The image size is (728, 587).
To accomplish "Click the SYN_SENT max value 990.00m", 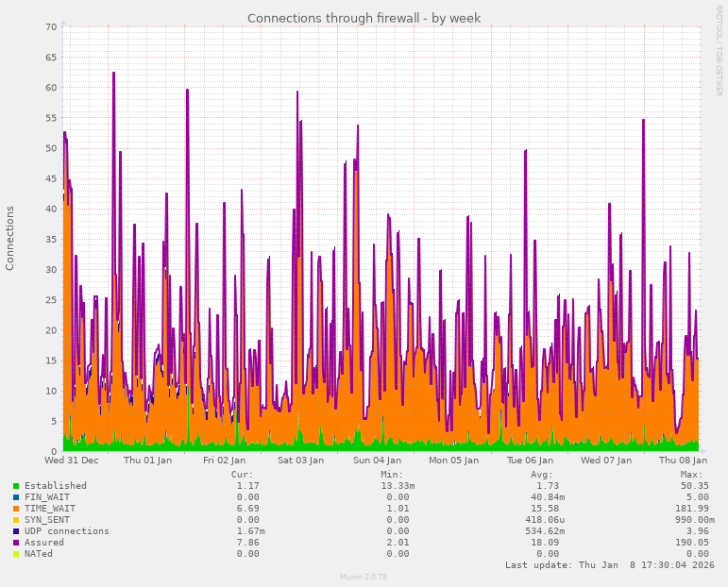I will [x=695, y=520].
